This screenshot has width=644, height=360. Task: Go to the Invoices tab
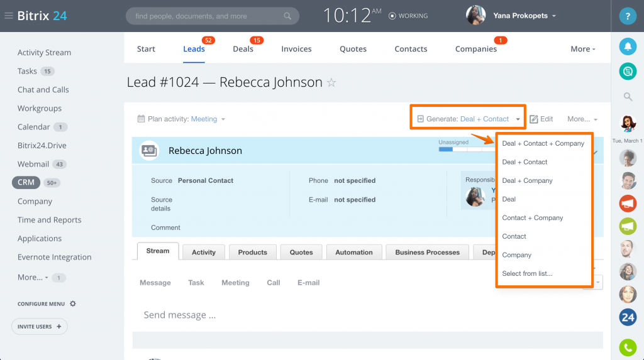coord(296,49)
